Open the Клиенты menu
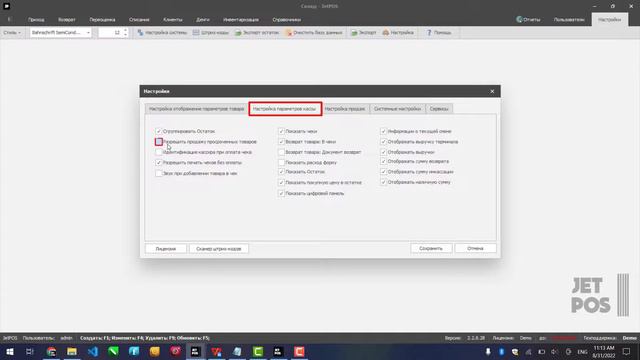 point(173,19)
